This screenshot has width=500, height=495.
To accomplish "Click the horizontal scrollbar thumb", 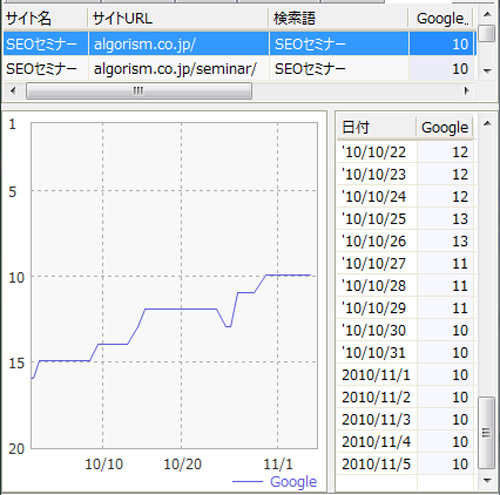I will tap(139, 91).
